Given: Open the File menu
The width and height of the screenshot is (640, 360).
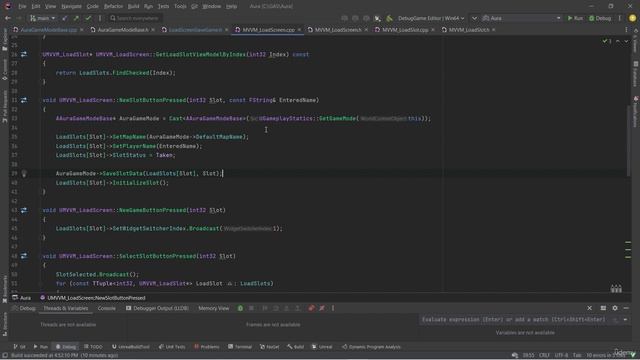Looking at the screenshot, I should pyautogui.click(x=22, y=7).
